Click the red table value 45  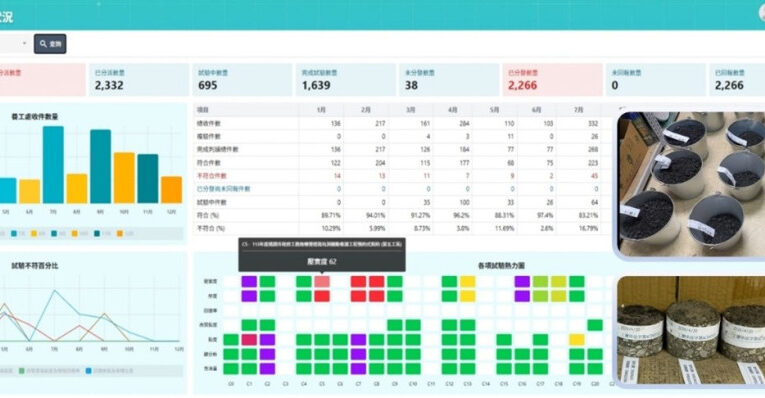coord(594,176)
